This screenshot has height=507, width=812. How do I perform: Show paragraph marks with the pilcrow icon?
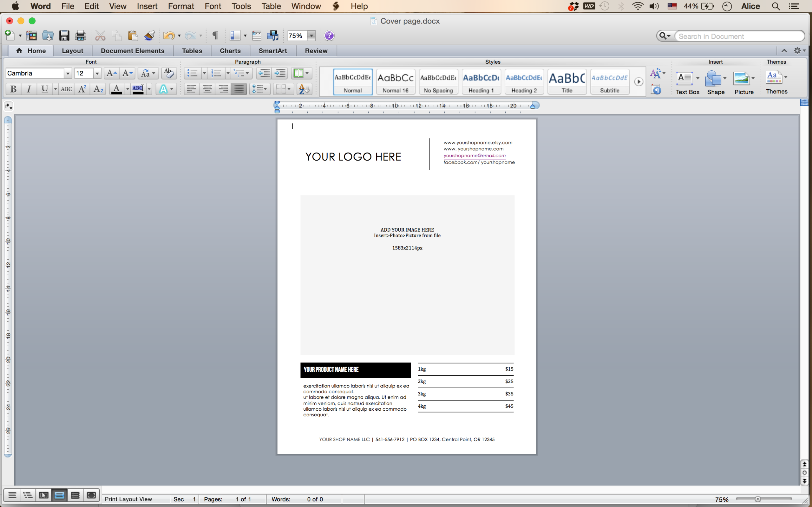(x=215, y=35)
